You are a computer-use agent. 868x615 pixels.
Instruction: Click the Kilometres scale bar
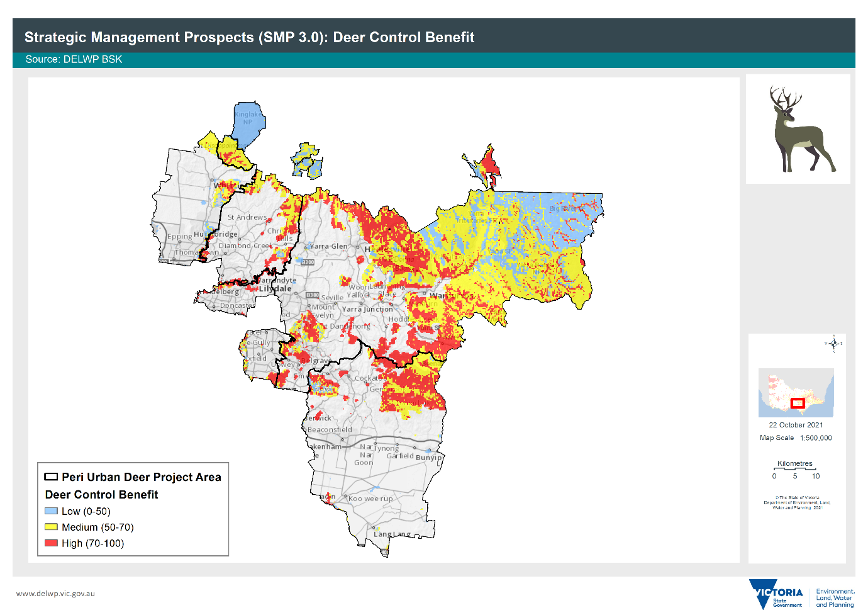click(795, 470)
